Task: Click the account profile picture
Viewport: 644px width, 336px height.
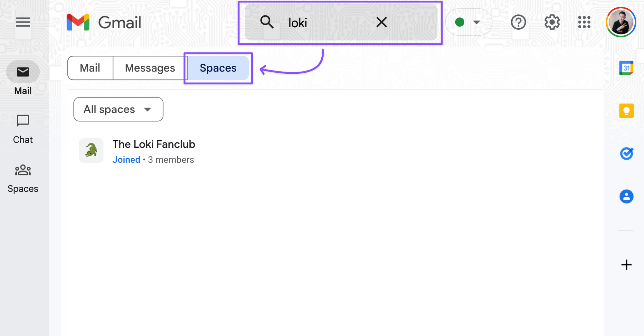Action: tap(620, 22)
